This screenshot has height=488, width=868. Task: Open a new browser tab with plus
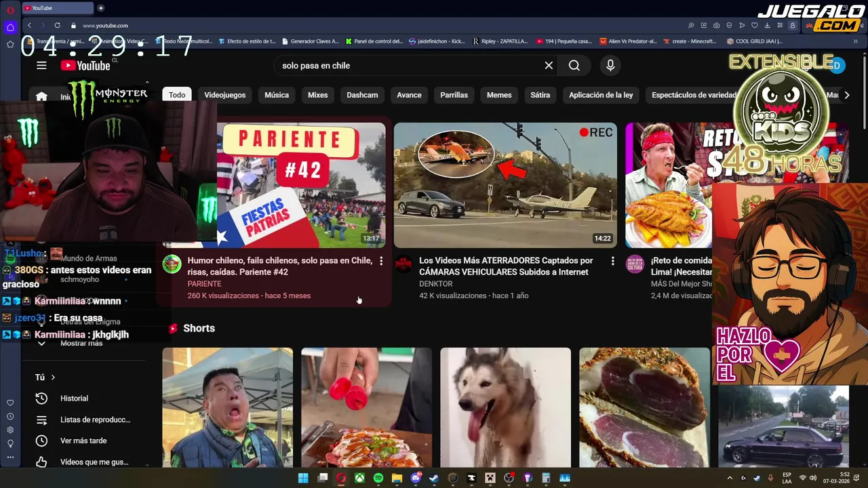(x=101, y=8)
